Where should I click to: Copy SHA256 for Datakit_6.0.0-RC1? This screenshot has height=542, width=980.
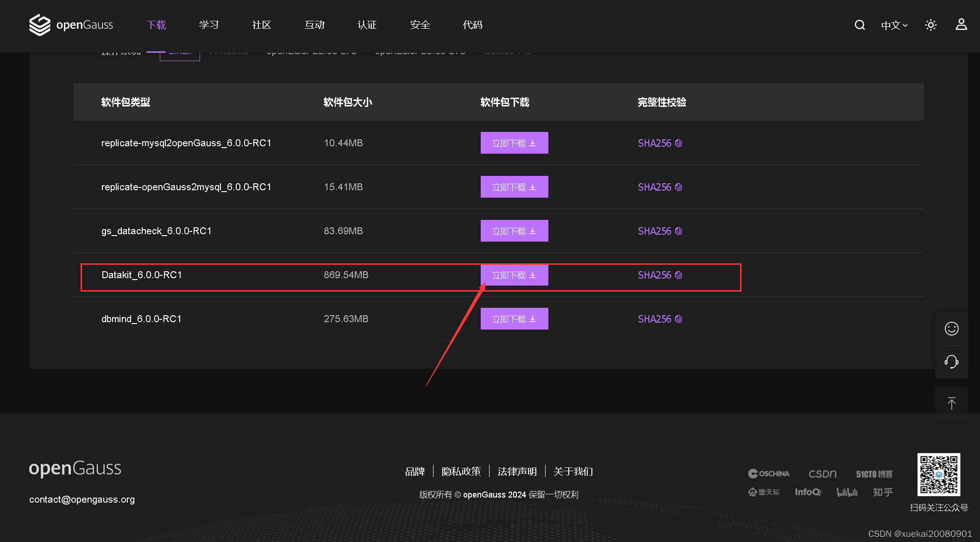coord(678,275)
